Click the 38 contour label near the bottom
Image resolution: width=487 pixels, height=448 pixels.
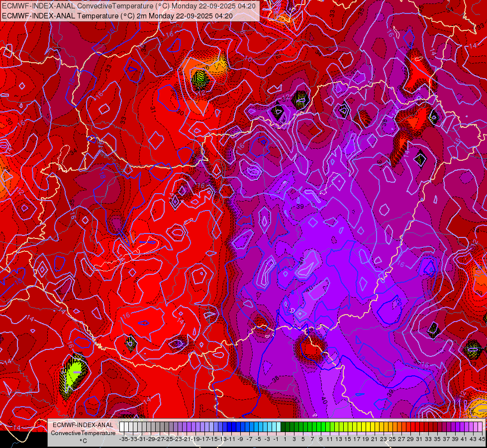[276, 379]
